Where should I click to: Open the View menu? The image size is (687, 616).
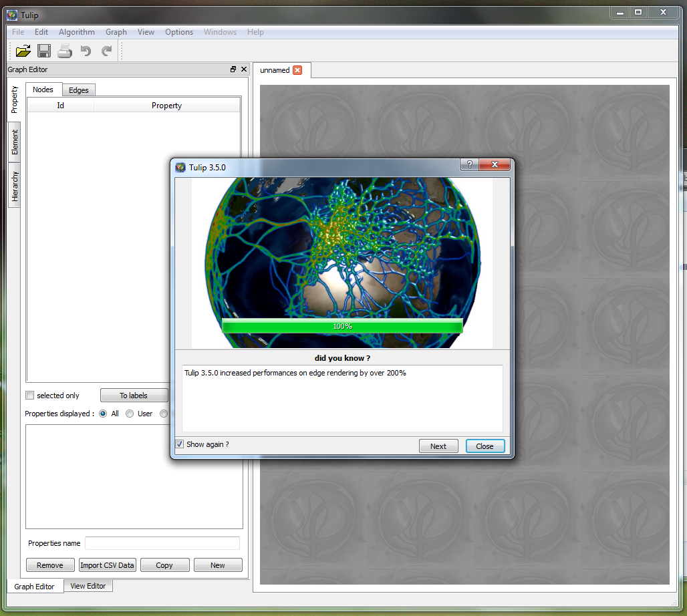146,32
